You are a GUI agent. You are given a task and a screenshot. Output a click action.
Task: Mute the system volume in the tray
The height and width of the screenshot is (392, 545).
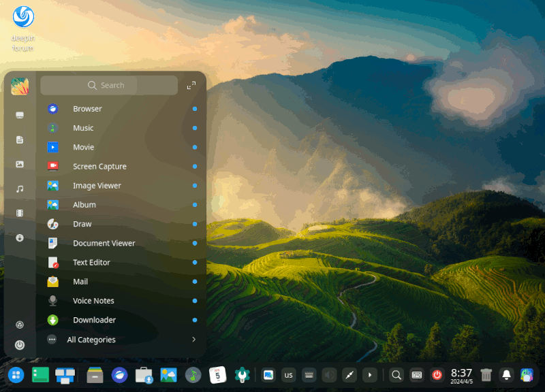tap(329, 374)
